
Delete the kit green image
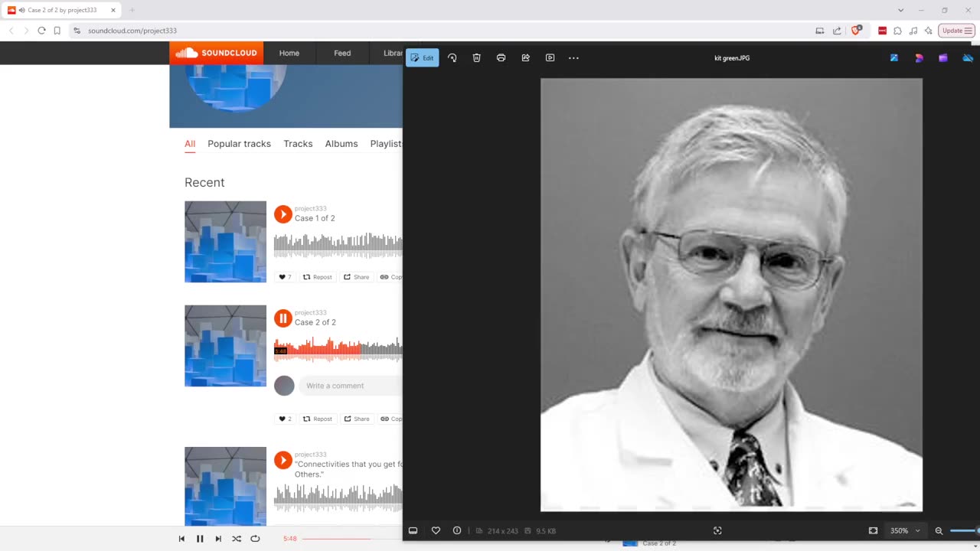coord(476,57)
